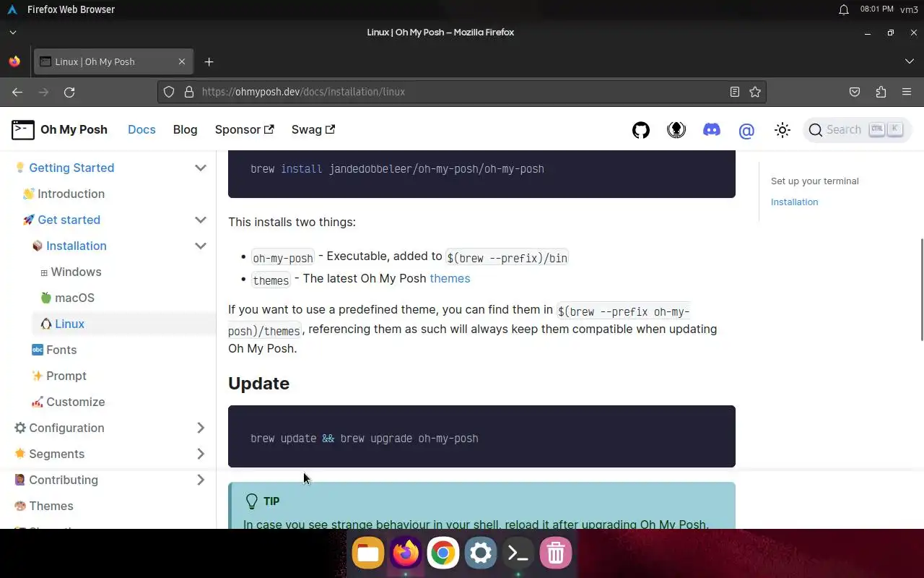Collapse the Get started chevron
The width and height of the screenshot is (924, 578).
[201, 220]
